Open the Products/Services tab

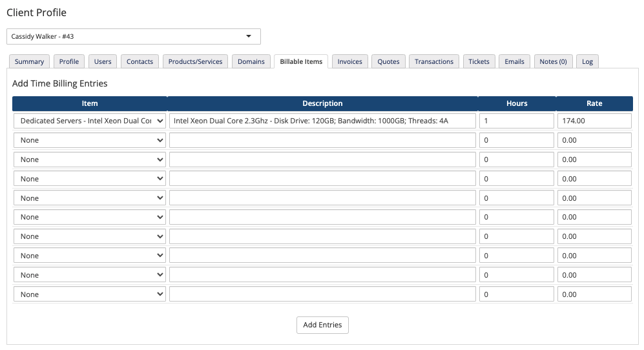tap(195, 61)
